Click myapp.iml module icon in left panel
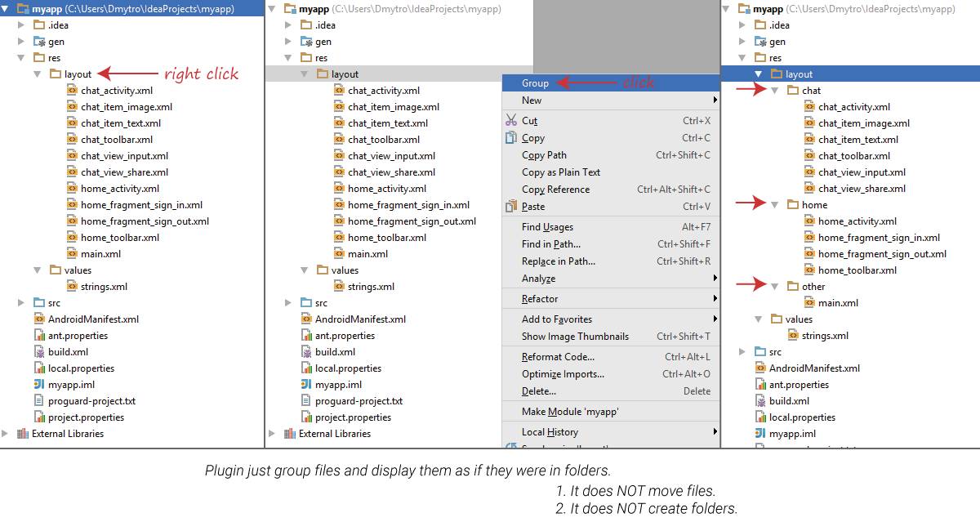 [40, 385]
